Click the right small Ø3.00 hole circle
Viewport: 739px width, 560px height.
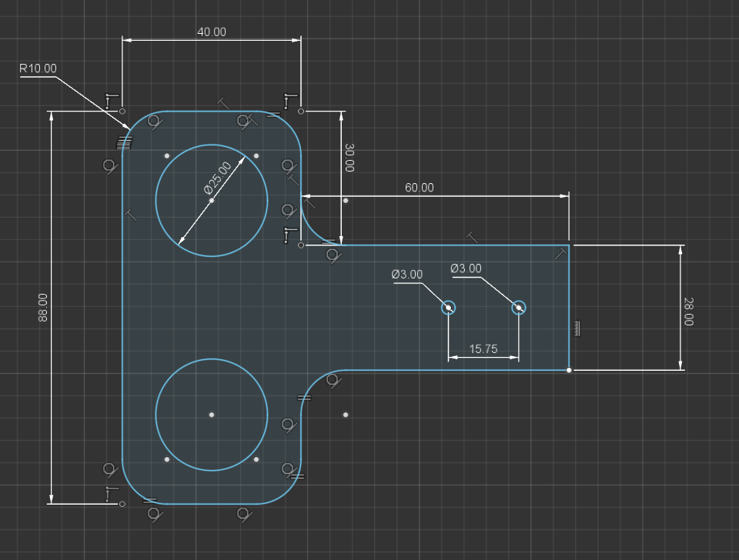tap(518, 308)
